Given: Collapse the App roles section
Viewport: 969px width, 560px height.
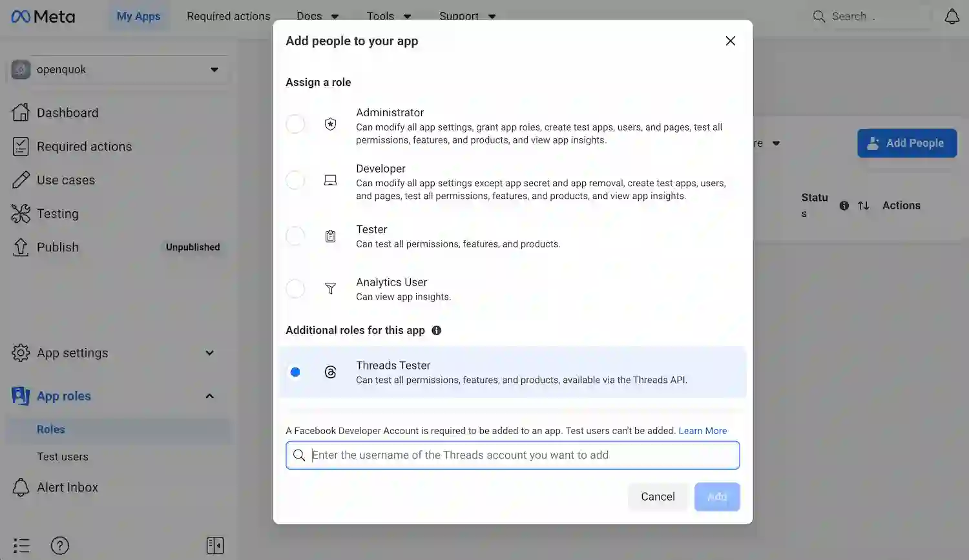Looking at the screenshot, I should pyautogui.click(x=209, y=396).
